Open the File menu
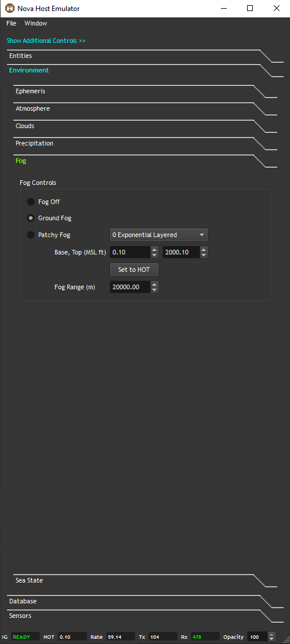Screen dimensions: 290x644 pyautogui.click(x=12, y=23)
